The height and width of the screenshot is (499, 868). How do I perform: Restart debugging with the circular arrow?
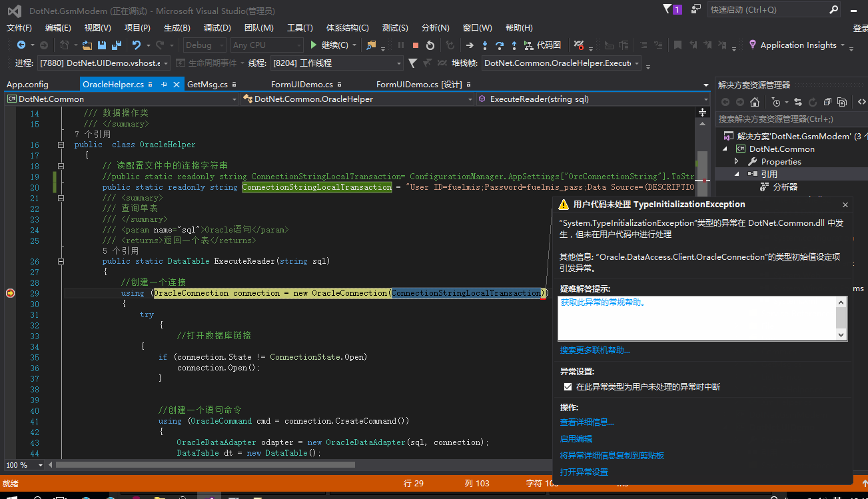430,45
